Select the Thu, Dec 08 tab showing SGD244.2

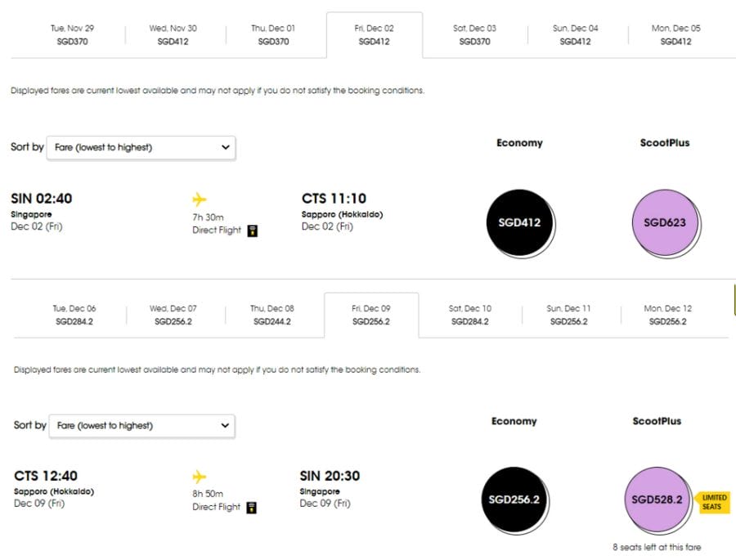click(272, 314)
